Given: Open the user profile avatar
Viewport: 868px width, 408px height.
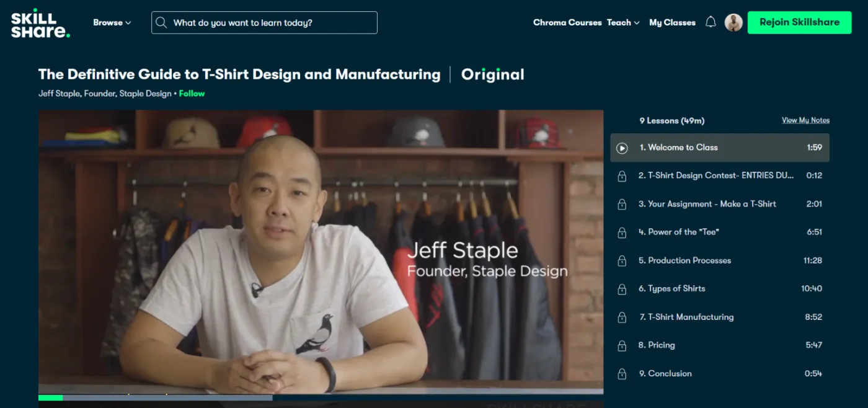Looking at the screenshot, I should 733,22.
